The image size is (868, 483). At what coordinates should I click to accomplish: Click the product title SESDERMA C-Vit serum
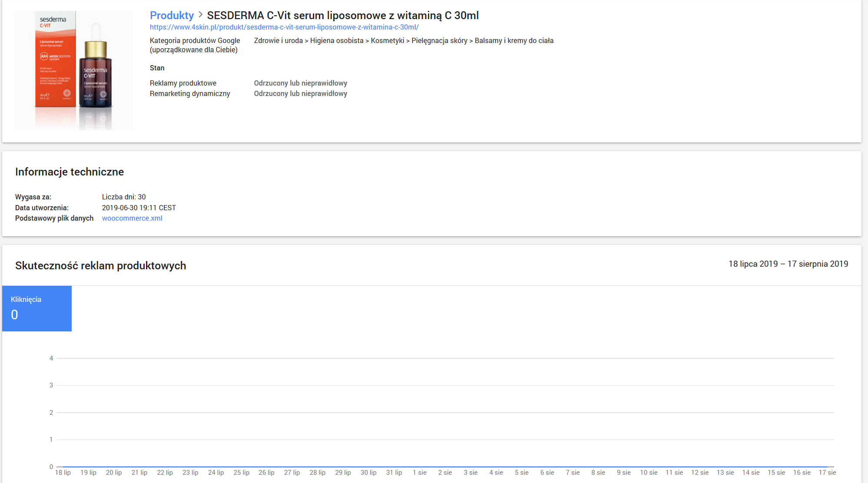click(x=343, y=15)
